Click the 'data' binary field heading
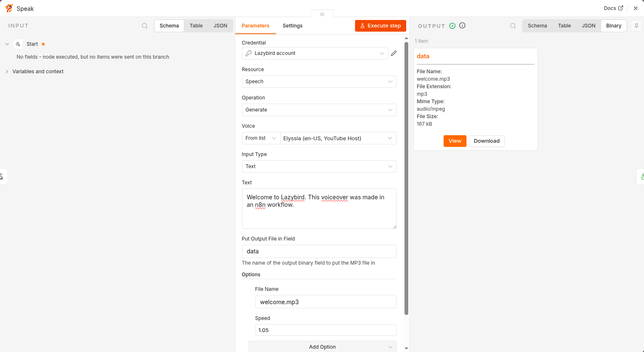644x352 pixels. [423, 56]
